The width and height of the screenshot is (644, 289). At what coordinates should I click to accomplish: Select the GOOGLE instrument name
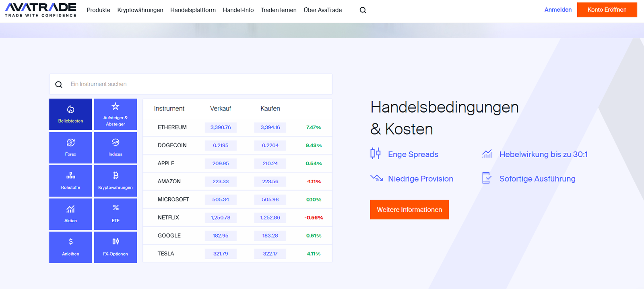pyautogui.click(x=169, y=236)
